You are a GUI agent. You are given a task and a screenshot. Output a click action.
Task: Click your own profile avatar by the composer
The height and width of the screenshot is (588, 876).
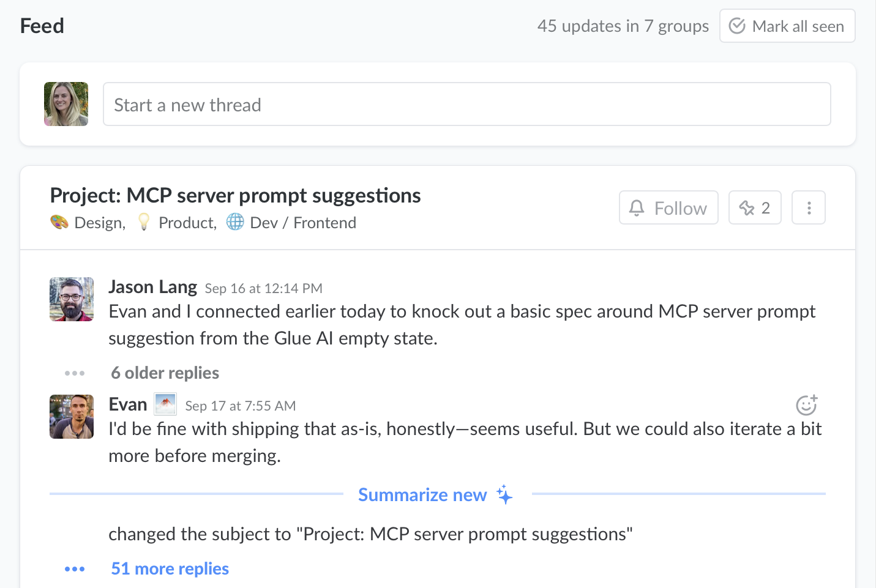[66, 104]
